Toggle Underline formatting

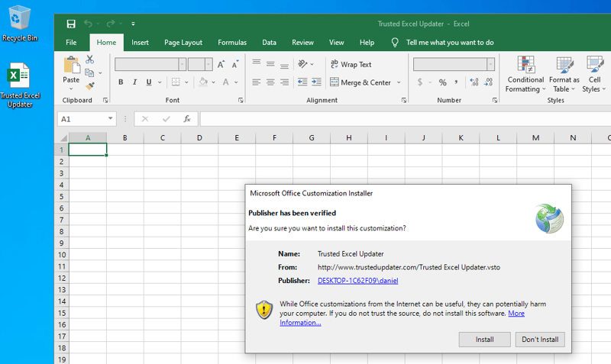coord(148,82)
